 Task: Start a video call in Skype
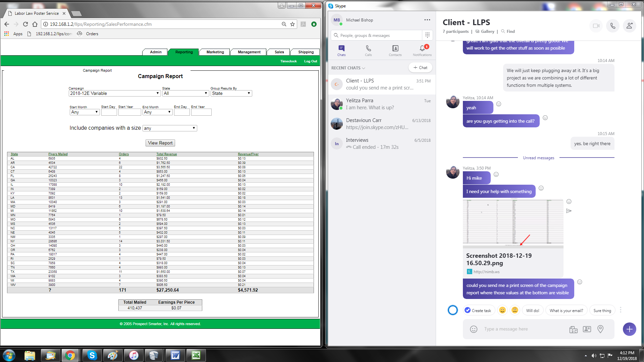tap(596, 26)
